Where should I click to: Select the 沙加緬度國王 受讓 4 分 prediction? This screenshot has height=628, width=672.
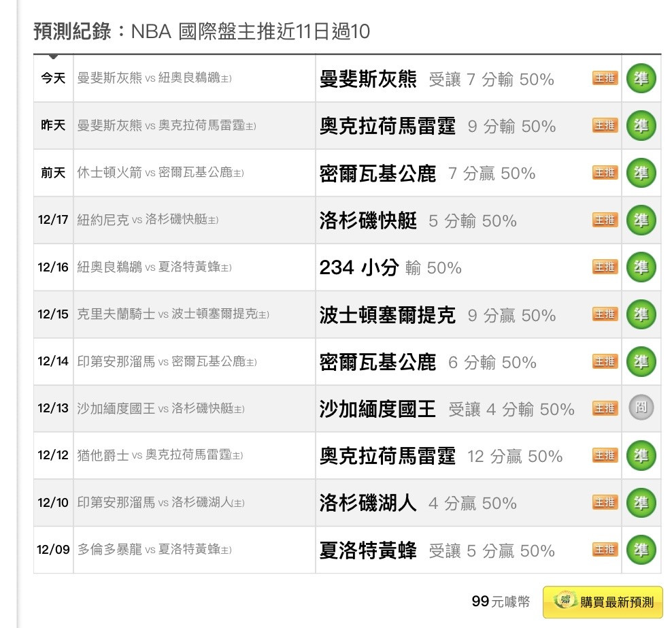(447, 408)
